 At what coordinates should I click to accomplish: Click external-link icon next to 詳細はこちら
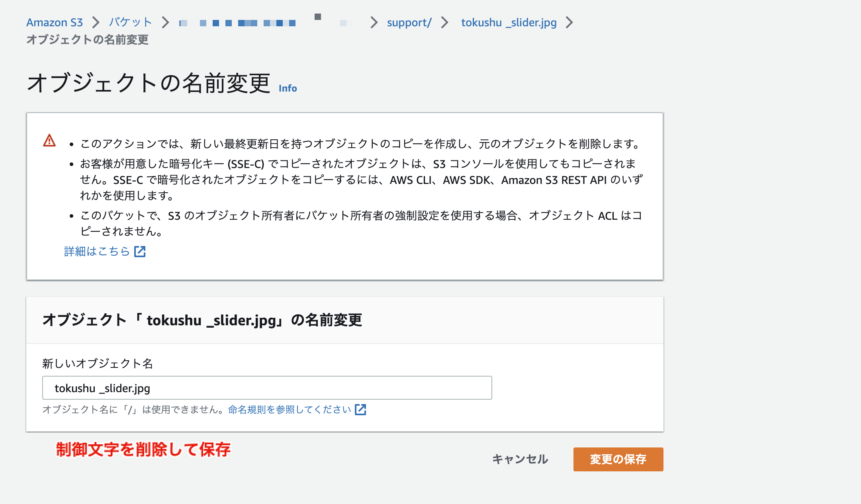pos(140,251)
